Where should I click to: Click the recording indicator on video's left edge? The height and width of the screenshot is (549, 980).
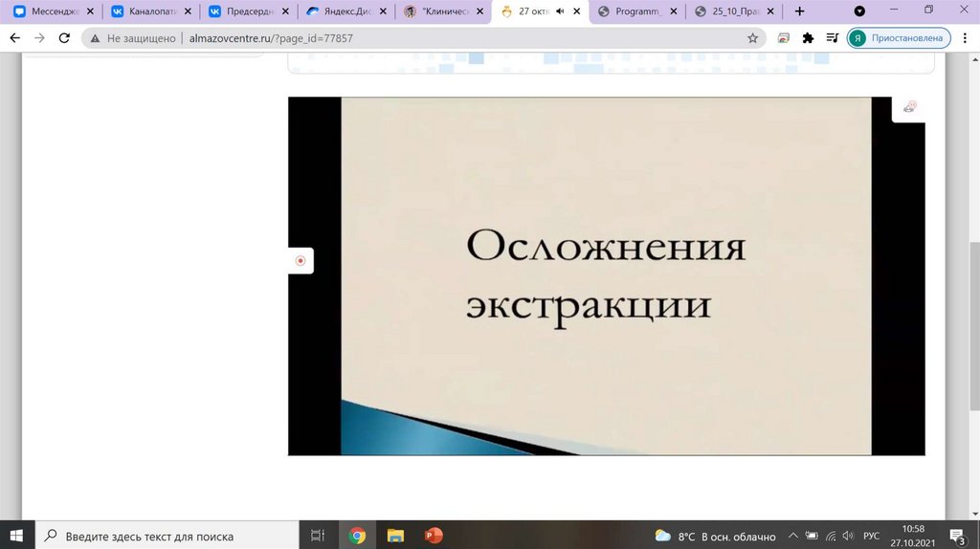(301, 260)
